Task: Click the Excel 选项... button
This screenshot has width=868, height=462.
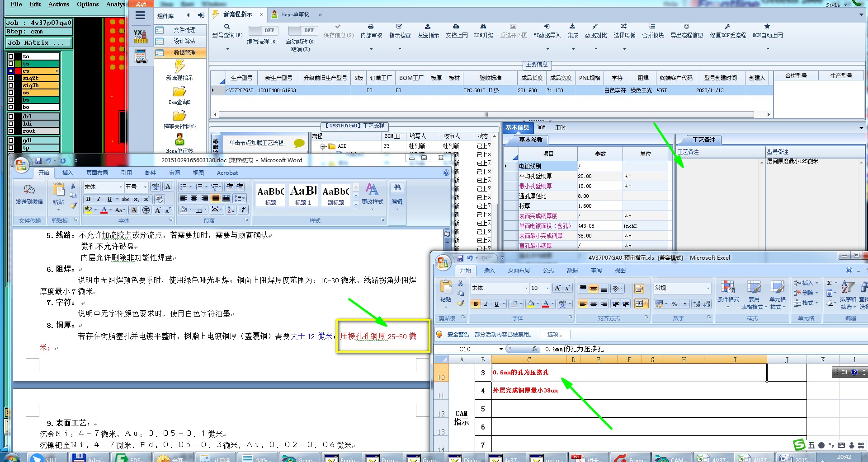Action: [x=555, y=335]
